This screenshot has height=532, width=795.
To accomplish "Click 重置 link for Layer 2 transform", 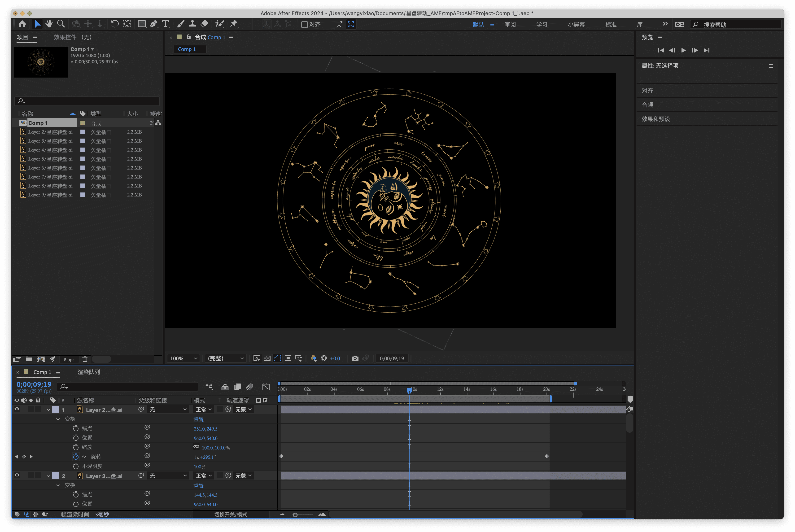I will click(198, 419).
